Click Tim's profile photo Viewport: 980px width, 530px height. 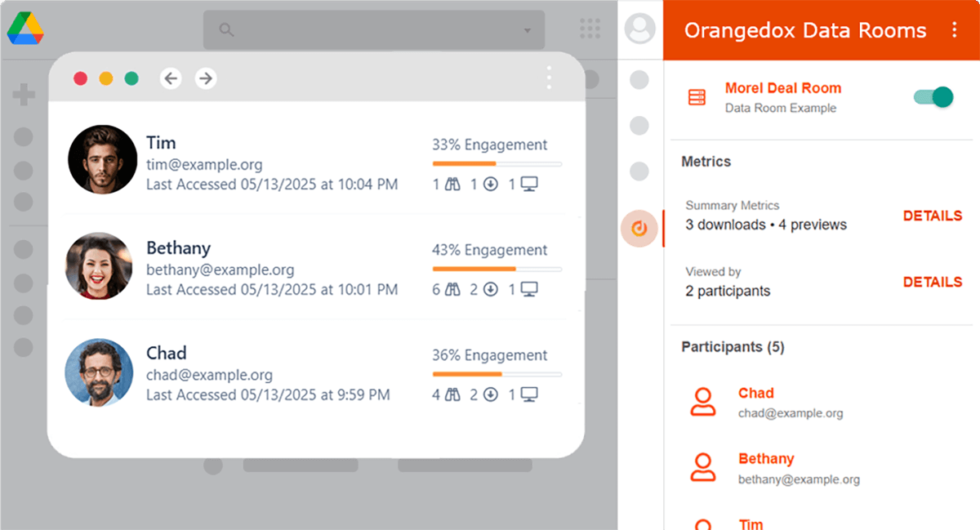point(102,160)
